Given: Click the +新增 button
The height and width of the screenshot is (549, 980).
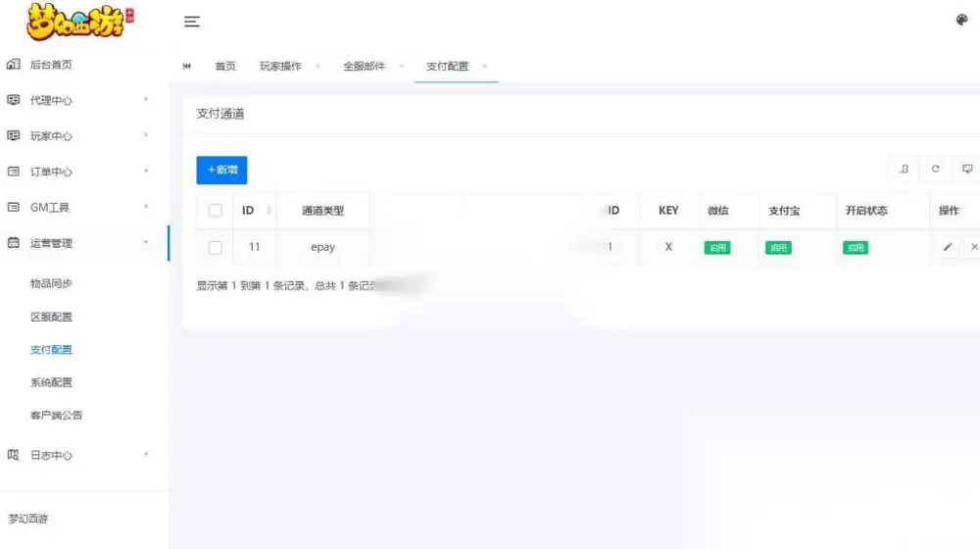Looking at the screenshot, I should 221,170.
